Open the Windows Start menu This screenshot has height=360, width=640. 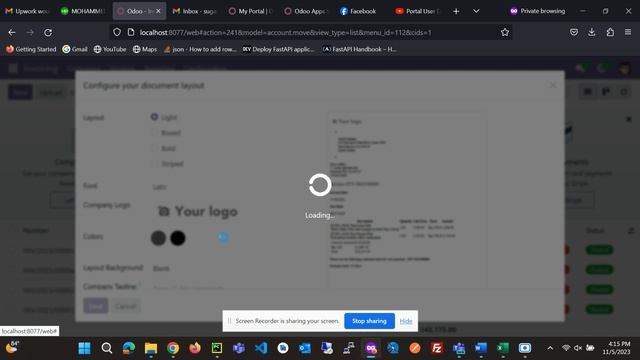(84, 348)
